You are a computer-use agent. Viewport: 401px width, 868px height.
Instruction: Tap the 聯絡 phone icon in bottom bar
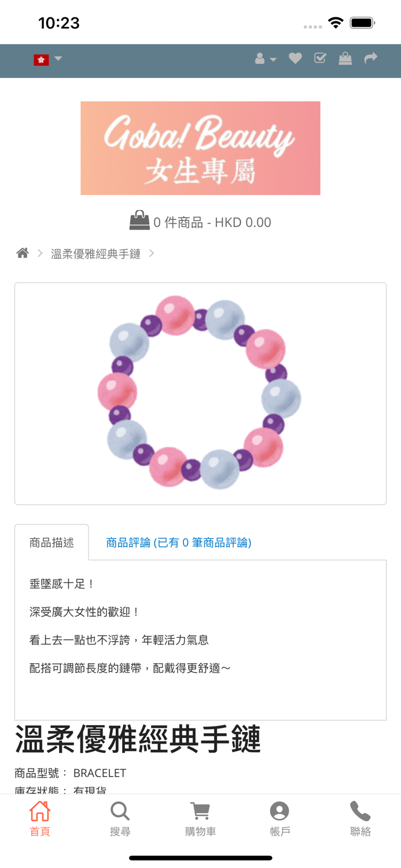tap(360, 812)
